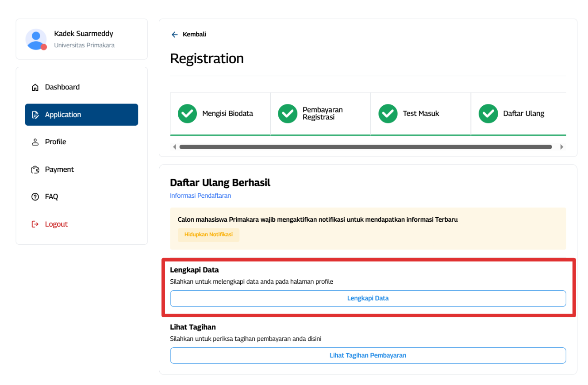Viewport: 588px width, 385px height.
Task: Click the back arrow next to Kembali
Action: pyautogui.click(x=175, y=35)
